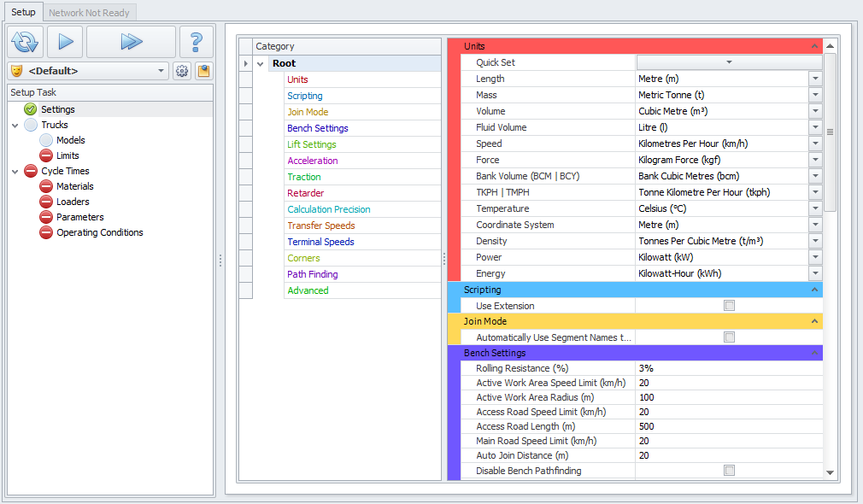This screenshot has width=863, height=504.
Task: Enable the Use Extension checkbox
Action: click(729, 306)
